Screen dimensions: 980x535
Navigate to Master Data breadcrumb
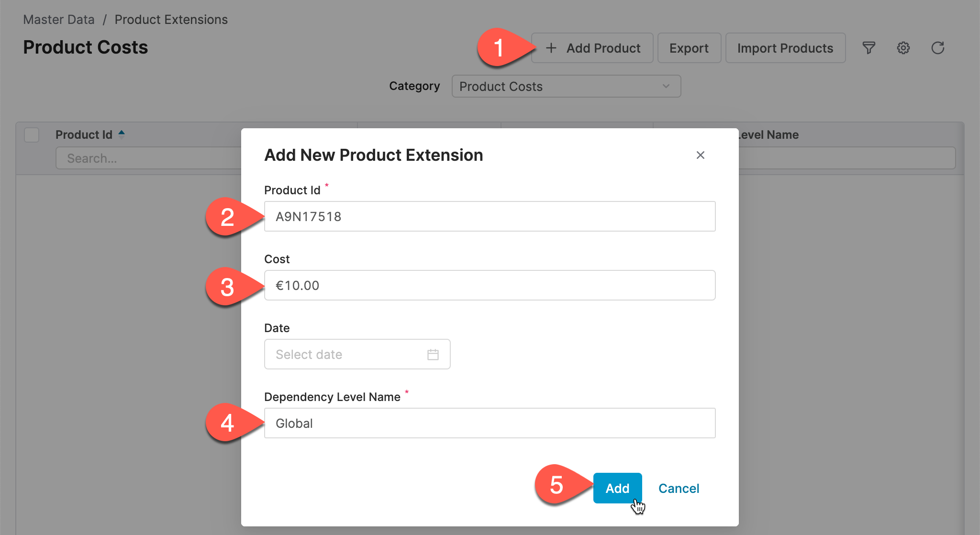(58, 19)
